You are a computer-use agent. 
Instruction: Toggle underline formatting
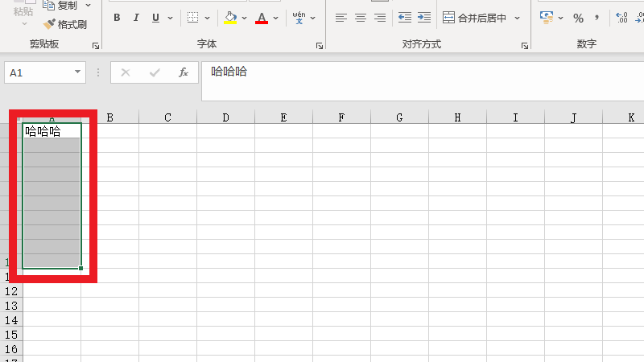(x=155, y=18)
